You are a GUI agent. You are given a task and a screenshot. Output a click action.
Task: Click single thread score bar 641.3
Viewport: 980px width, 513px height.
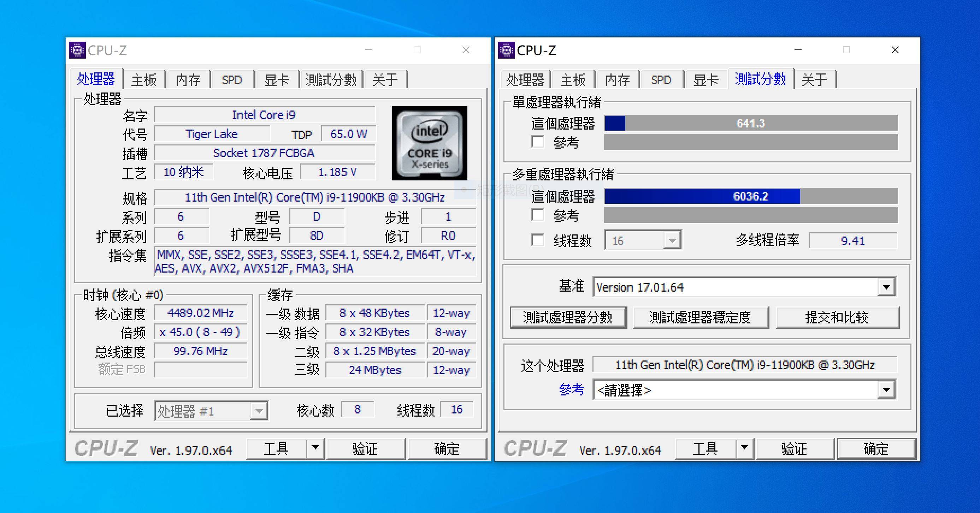(751, 123)
